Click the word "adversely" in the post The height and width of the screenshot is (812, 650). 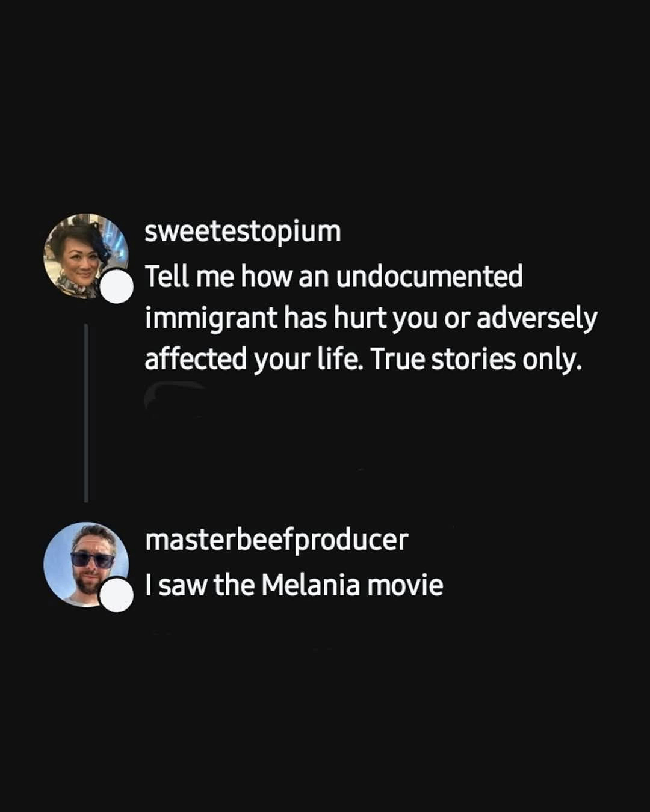[536, 319]
